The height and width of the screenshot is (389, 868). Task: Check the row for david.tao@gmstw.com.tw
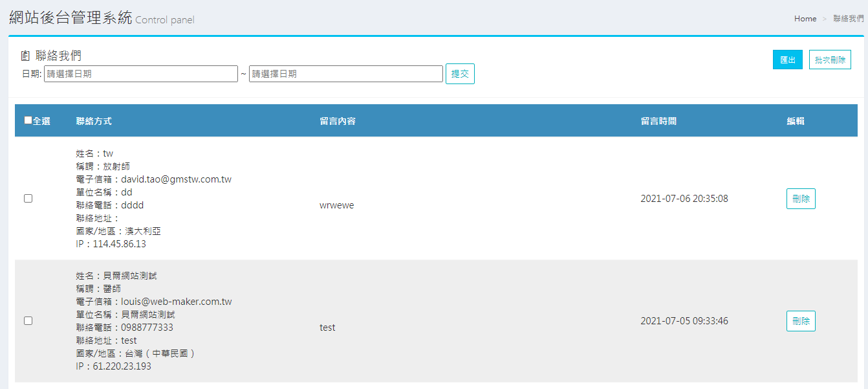click(x=28, y=199)
